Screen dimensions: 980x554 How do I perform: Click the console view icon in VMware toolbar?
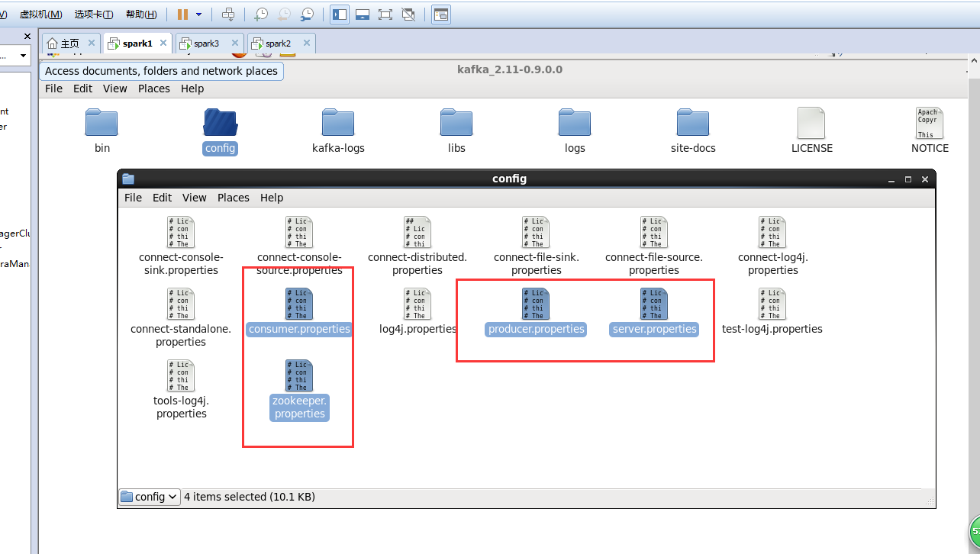tap(441, 14)
